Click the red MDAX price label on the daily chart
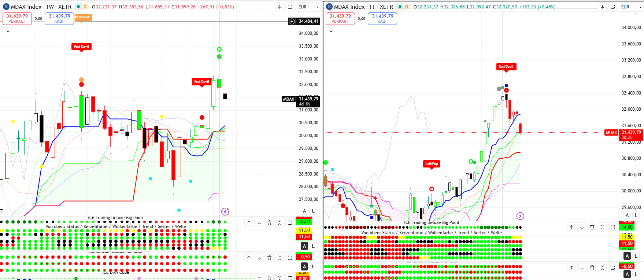The image size is (644, 280). click(x=611, y=133)
